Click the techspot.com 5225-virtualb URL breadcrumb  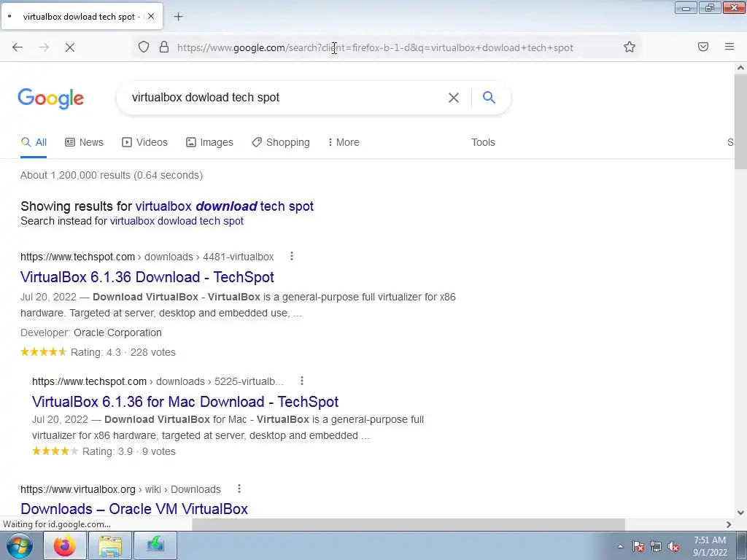tap(158, 382)
